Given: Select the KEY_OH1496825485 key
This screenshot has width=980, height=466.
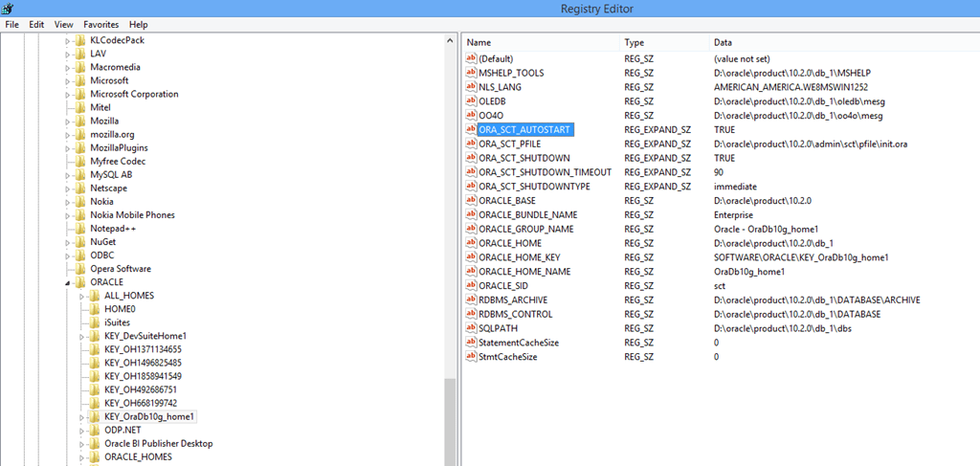Looking at the screenshot, I should pyautogui.click(x=144, y=363).
